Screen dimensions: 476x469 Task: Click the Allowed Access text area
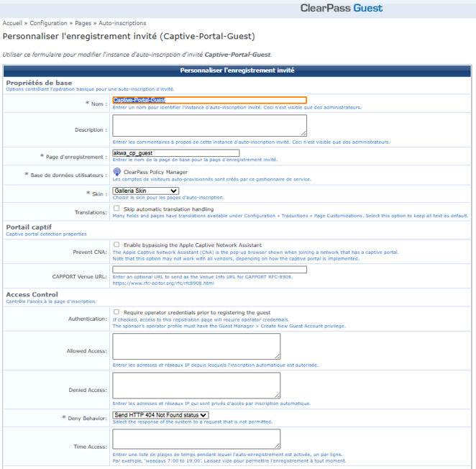196,346
